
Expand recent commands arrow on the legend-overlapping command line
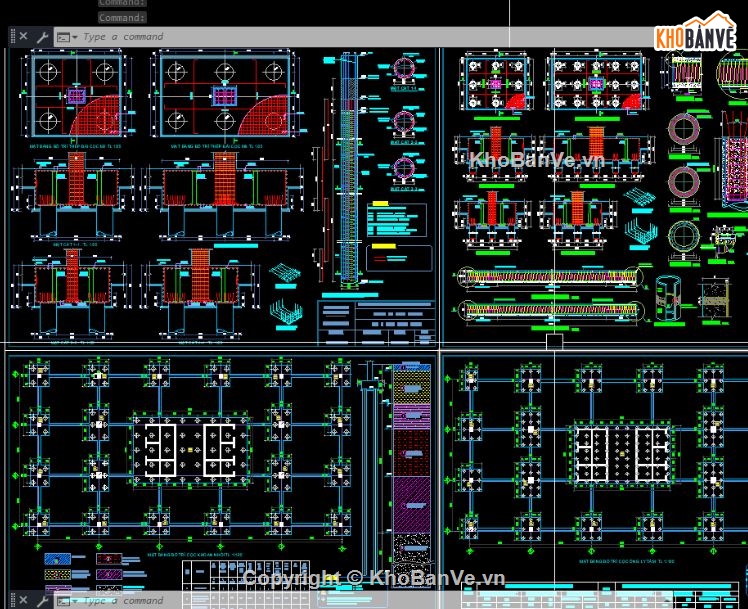click(75, 601)
